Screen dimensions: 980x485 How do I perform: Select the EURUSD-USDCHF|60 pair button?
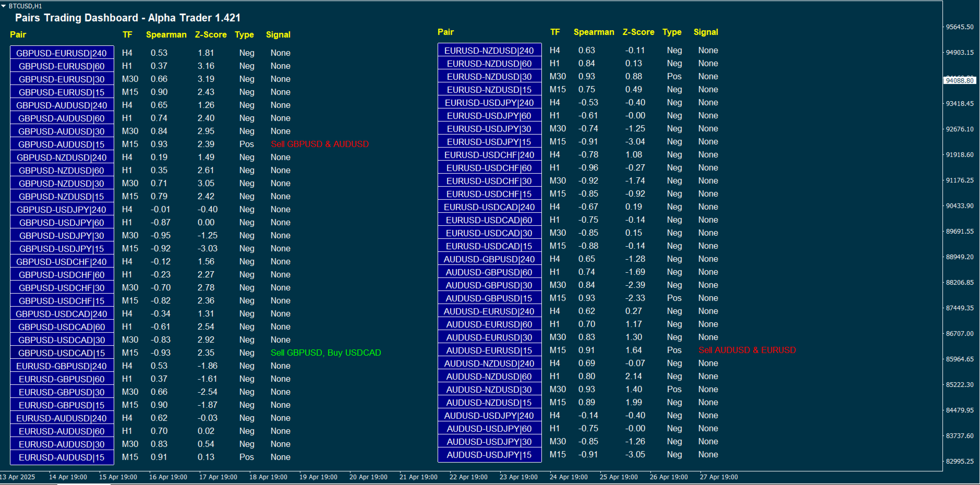click(490, 168)
